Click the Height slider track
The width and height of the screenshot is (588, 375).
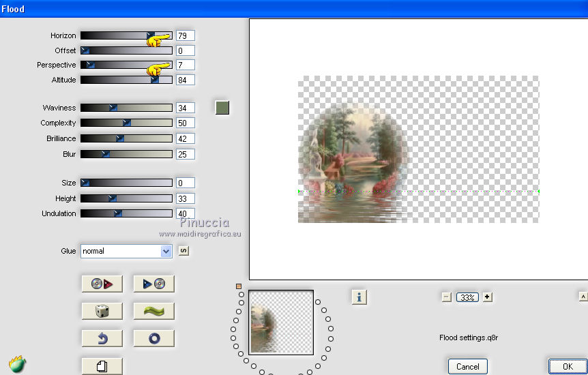point(126,198)
